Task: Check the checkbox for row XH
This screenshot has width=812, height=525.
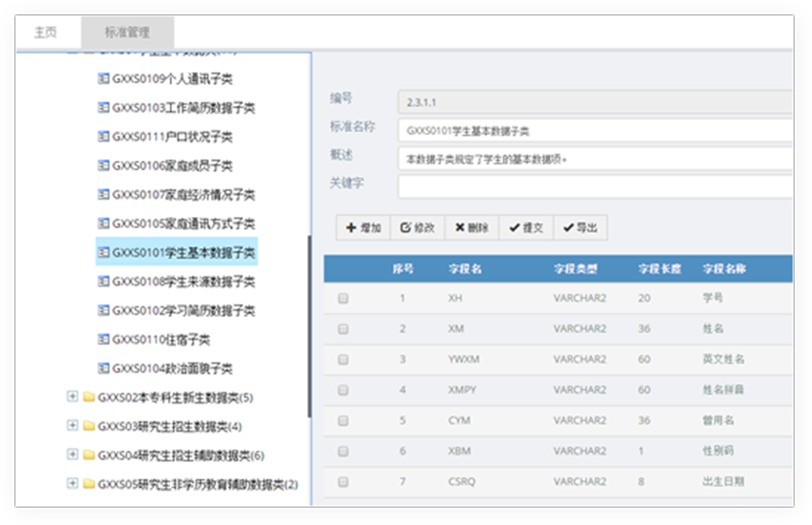Action: [x=343, y=299]
